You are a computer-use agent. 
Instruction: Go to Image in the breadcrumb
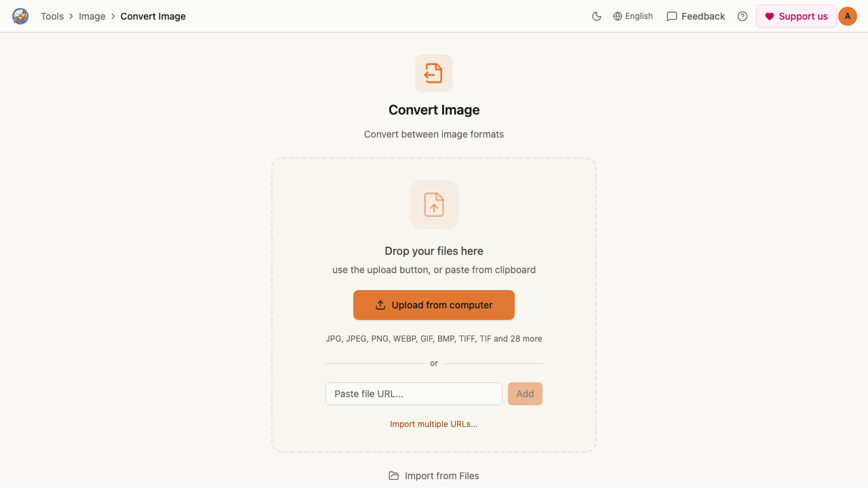92,16
